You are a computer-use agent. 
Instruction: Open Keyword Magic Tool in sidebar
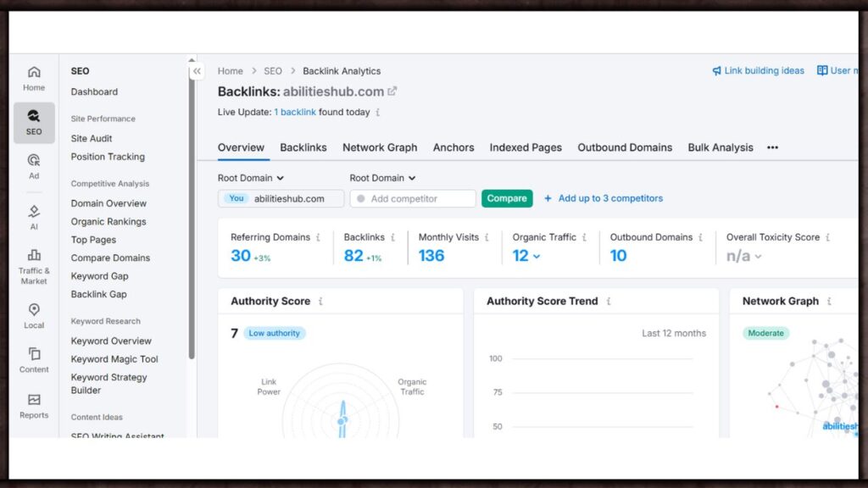point(114,359)
